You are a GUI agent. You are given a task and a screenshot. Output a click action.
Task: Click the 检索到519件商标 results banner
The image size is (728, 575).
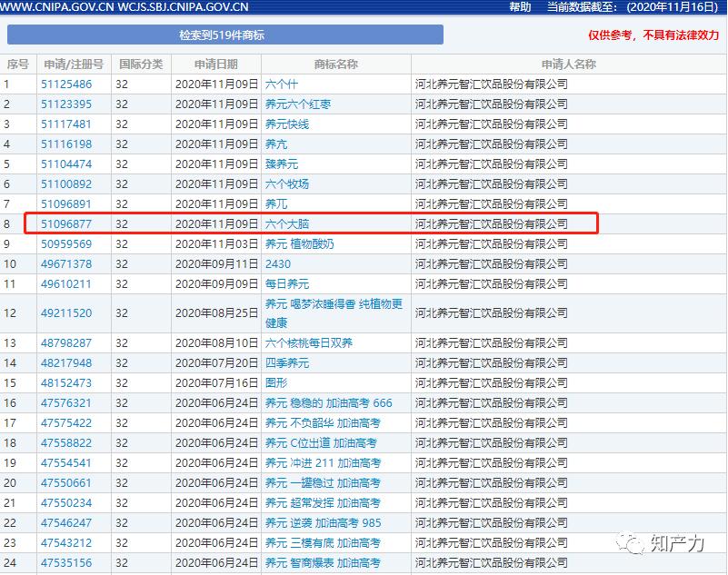point(225,35)
